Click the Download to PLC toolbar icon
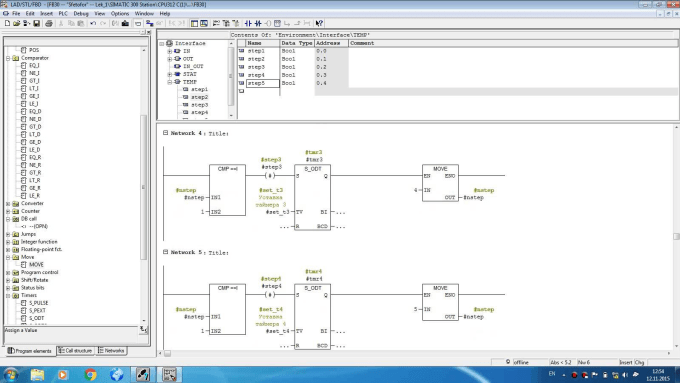This screenshot has height=383, width=680. click(125, 23)
